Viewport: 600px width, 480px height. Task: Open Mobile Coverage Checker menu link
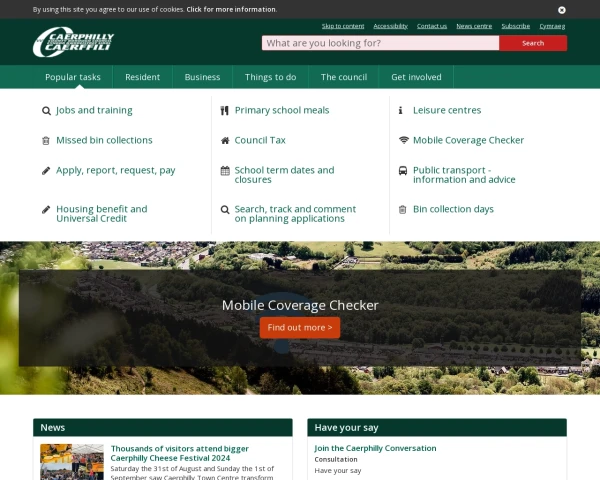(468, 140)
